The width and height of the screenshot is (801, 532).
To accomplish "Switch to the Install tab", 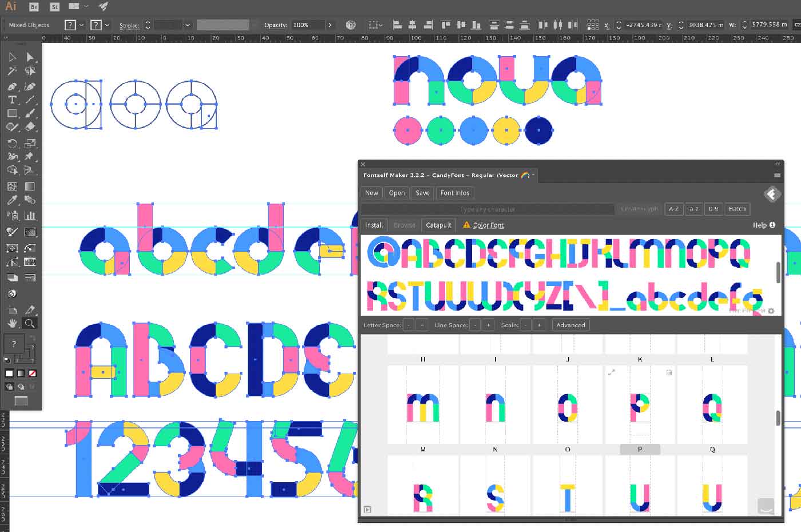I will pos(374,225).
